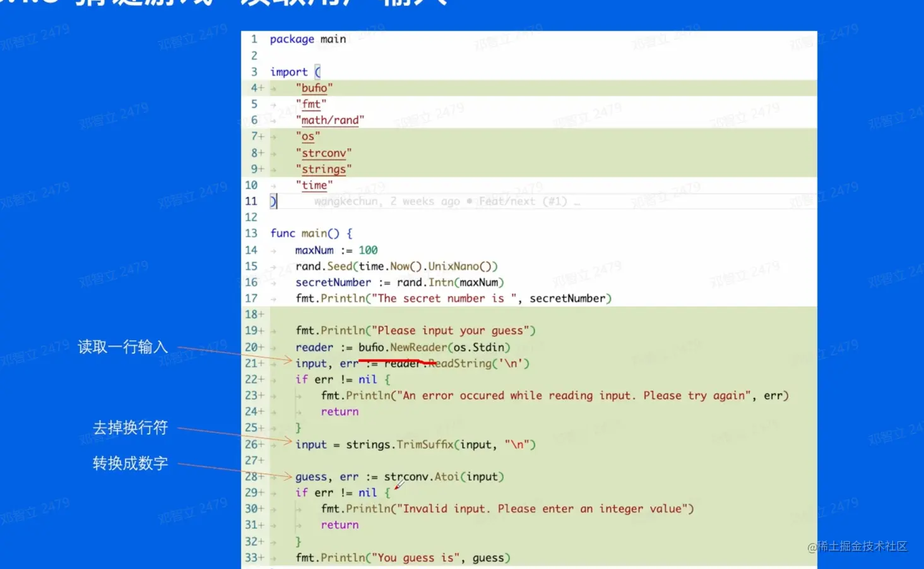Click the 'import (' statement on line 3
924x569 pixels.
click(x=295, y=72)
